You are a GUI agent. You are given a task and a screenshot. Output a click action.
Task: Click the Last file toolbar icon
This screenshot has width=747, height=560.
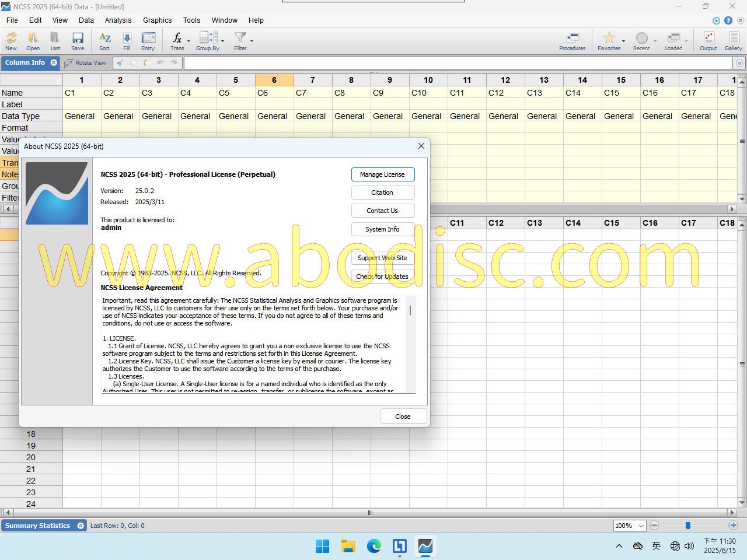(55, 41)
